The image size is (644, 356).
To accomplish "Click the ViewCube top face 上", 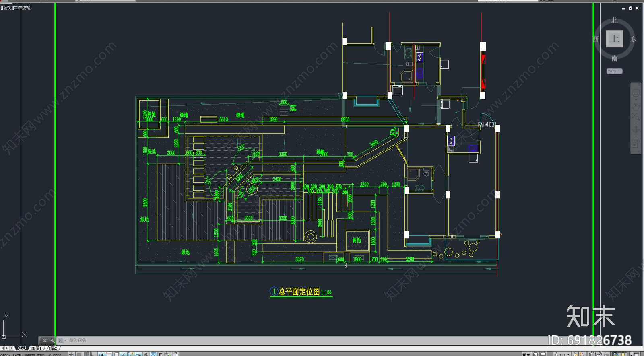I will coord(614,39).
